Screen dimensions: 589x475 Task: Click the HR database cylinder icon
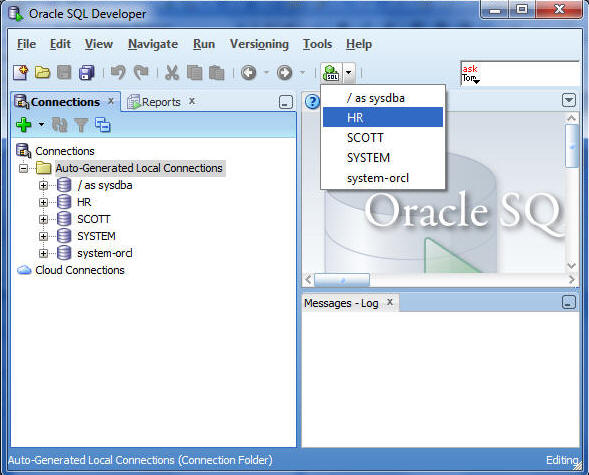(x=64, y=202)
